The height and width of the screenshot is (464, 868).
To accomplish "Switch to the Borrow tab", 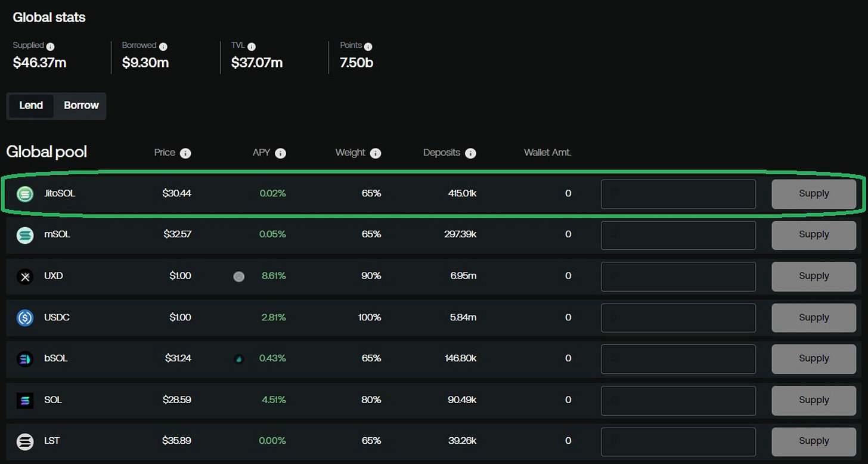I will coord(81,106).
